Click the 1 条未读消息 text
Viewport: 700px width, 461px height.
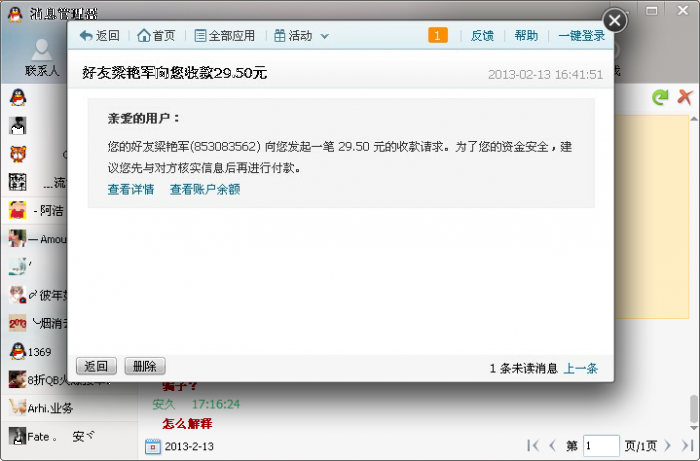coord(524,368)
